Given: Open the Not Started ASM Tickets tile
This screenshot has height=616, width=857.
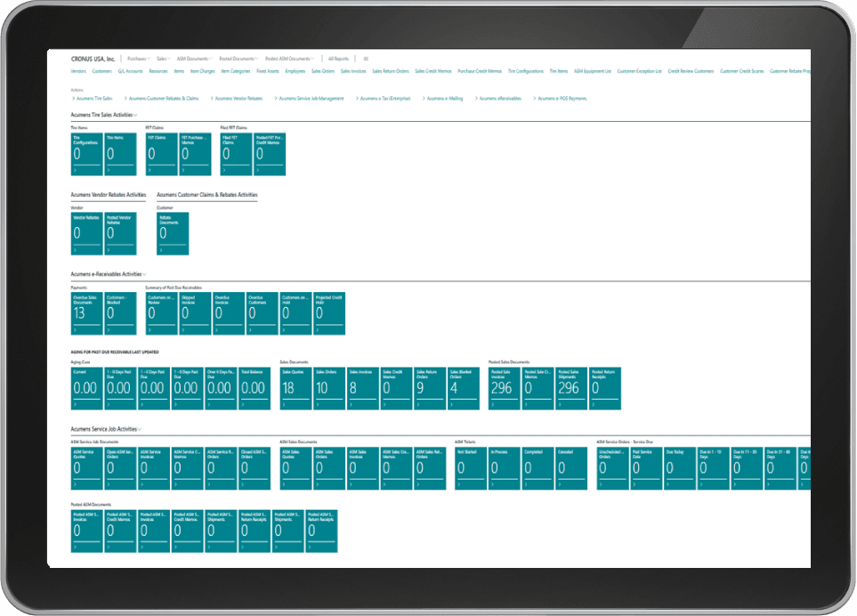Looking at the screenshot, I should click(471, 468).
